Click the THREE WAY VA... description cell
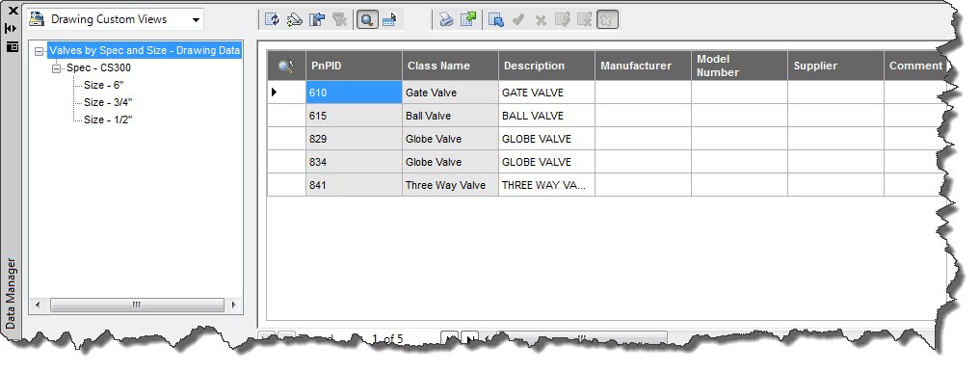Image resolution: width=980 pixels, height=372 pixels. pos(547,185)
